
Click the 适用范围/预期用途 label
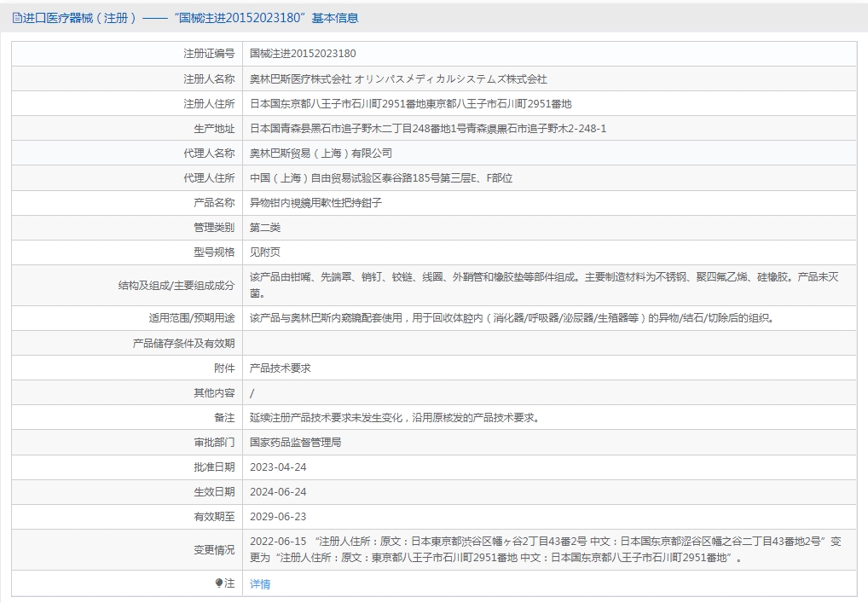click(x=192, y=318)
